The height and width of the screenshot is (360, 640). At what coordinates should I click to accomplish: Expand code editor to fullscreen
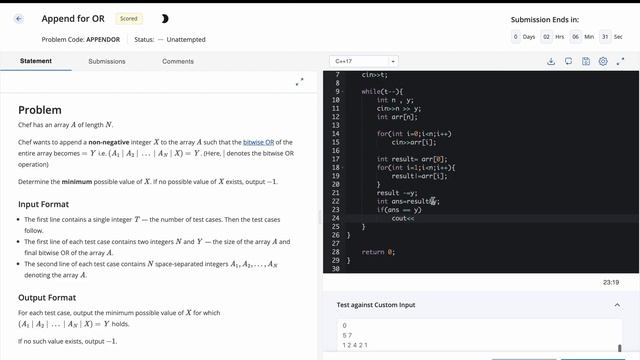[x=620, y=61]
